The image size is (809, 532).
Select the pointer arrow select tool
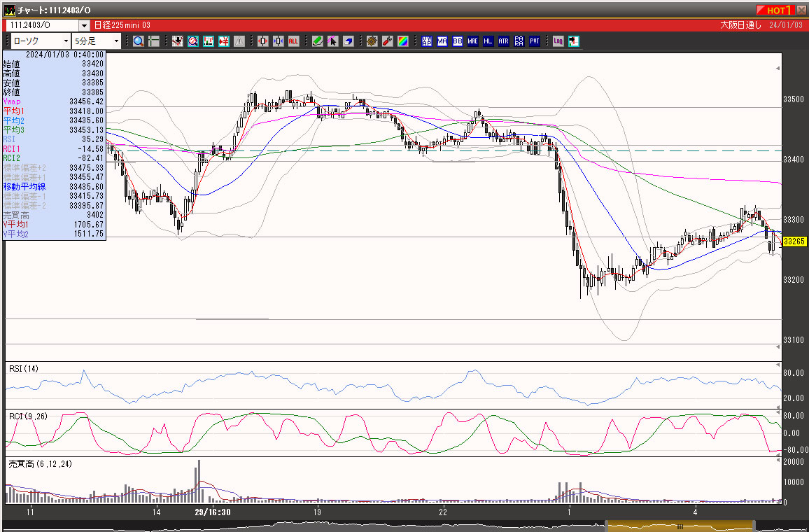point(333,41)
